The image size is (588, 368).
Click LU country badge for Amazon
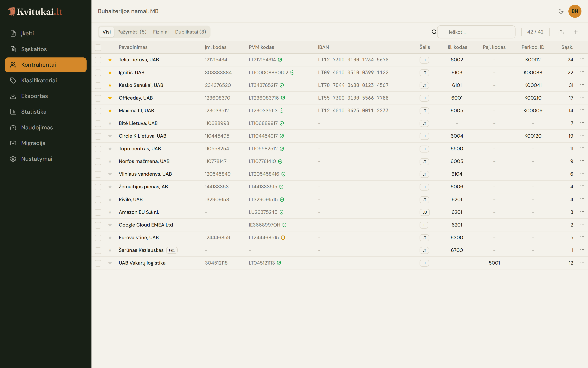pyautogui.click(x=424, y=212)
